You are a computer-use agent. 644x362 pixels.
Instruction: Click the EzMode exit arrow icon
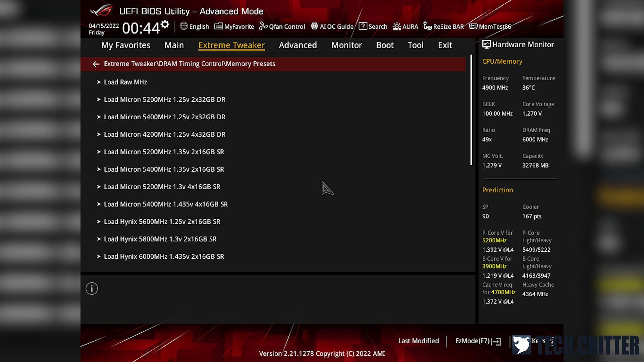[x=496, y=342]
